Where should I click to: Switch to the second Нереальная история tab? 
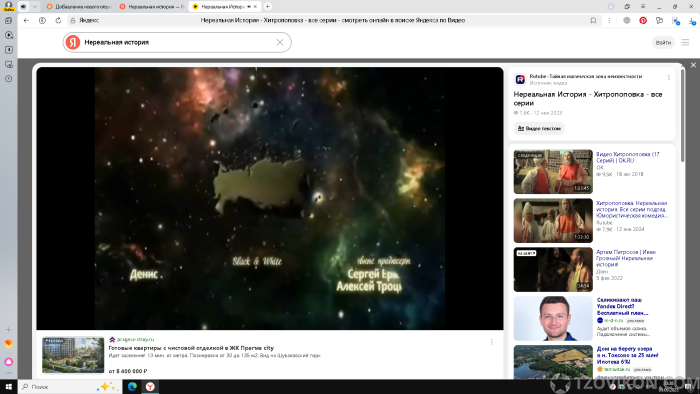tap(152, 7)
